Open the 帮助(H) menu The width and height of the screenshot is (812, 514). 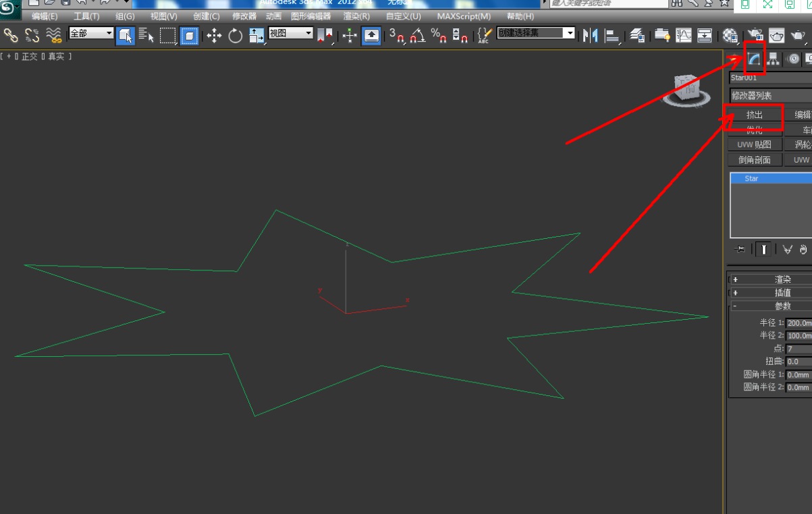click(520, 16)
